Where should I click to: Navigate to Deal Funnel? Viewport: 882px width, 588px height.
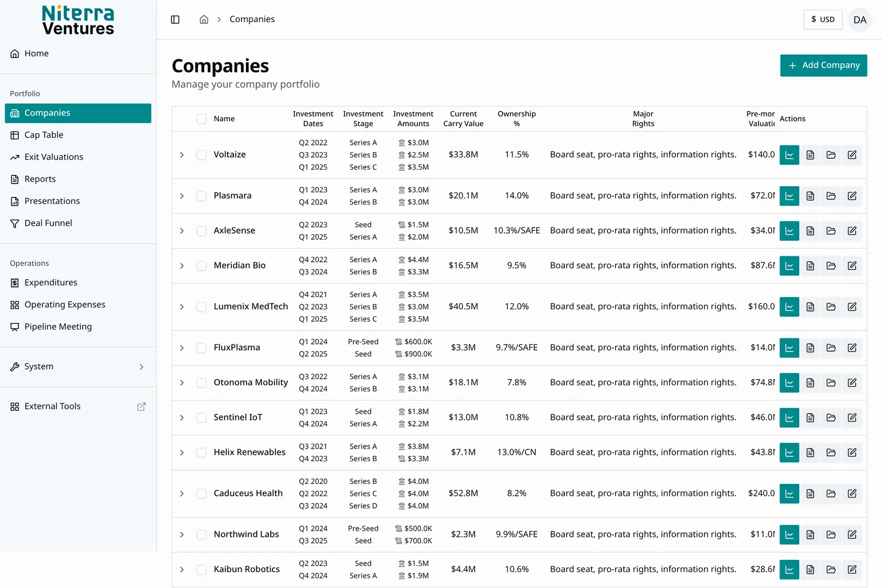[x=78, y=223]
